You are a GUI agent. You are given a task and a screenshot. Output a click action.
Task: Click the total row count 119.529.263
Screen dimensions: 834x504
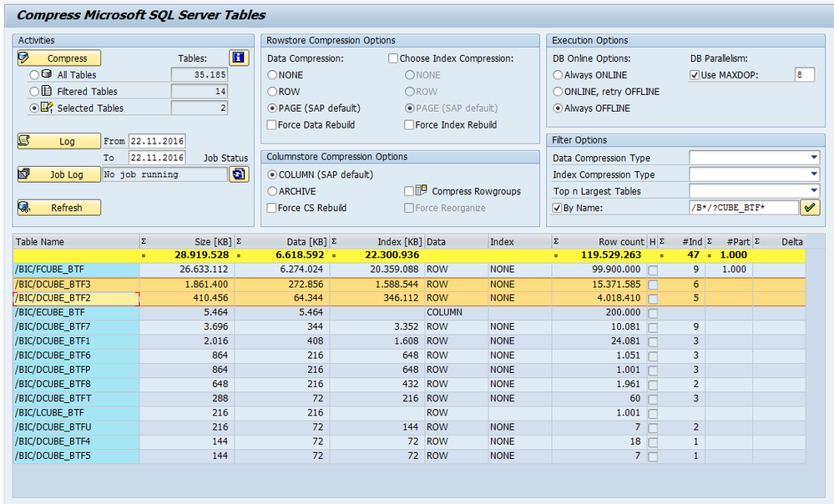click(x=611, y=255)
